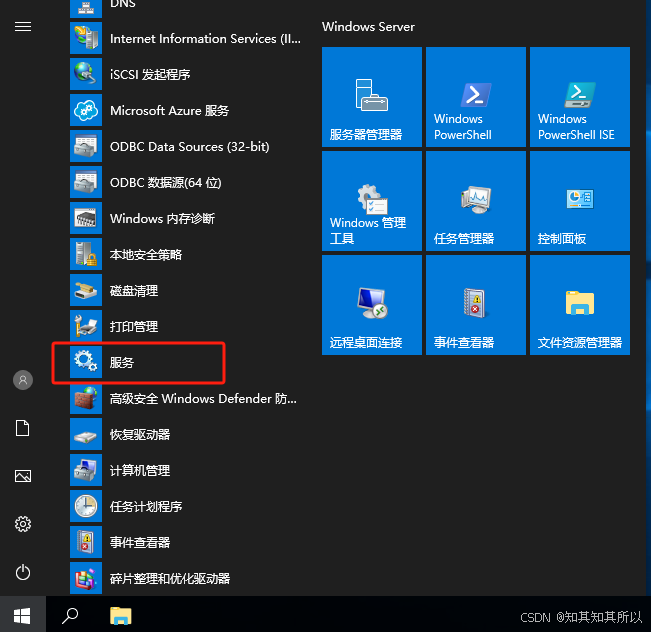651x632 pixels.
Task: Open Pictures from Start sidebar
Action: tap(23, 476)
